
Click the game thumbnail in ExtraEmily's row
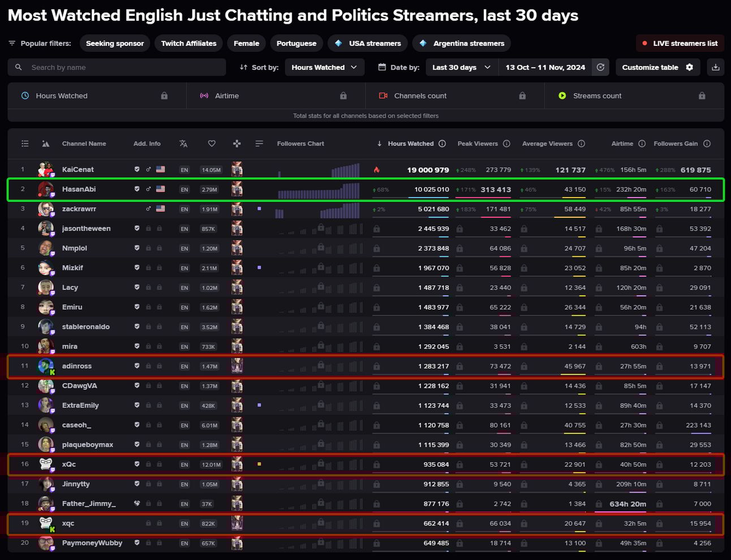point(237,405)
